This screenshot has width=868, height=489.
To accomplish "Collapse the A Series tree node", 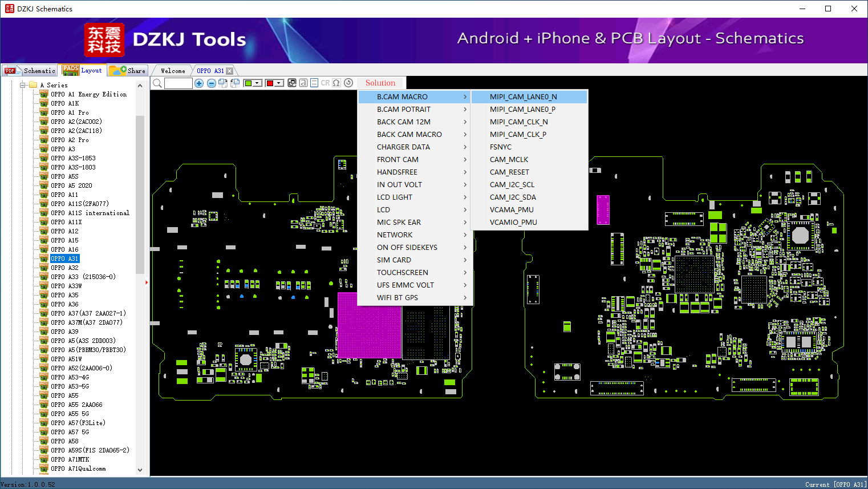I will (x=23, y=85).
